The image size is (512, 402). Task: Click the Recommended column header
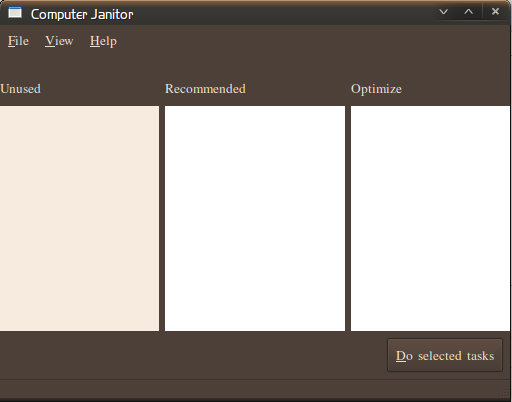(x=205, y=89)
